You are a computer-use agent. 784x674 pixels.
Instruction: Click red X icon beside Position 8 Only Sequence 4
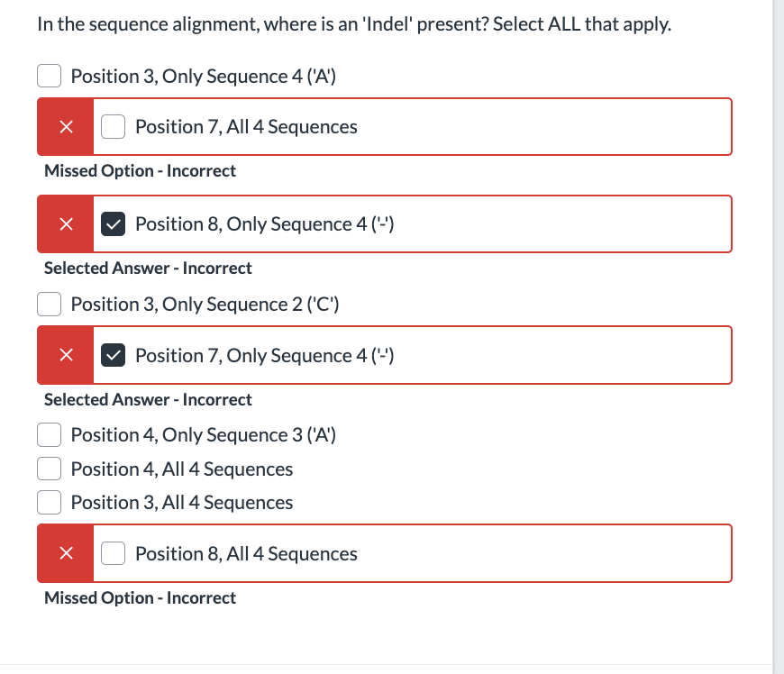click(x=65, y=224)
